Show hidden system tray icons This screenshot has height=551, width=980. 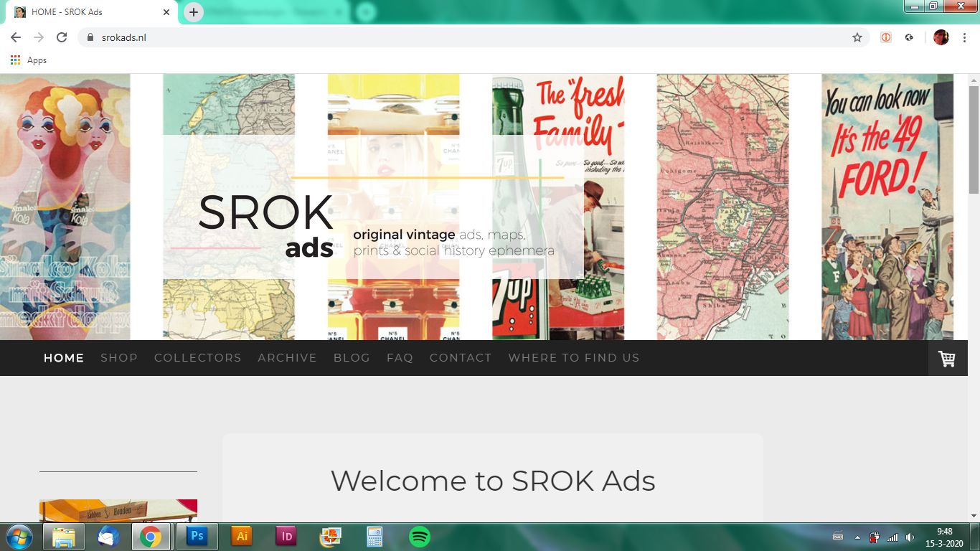[857, 537]
